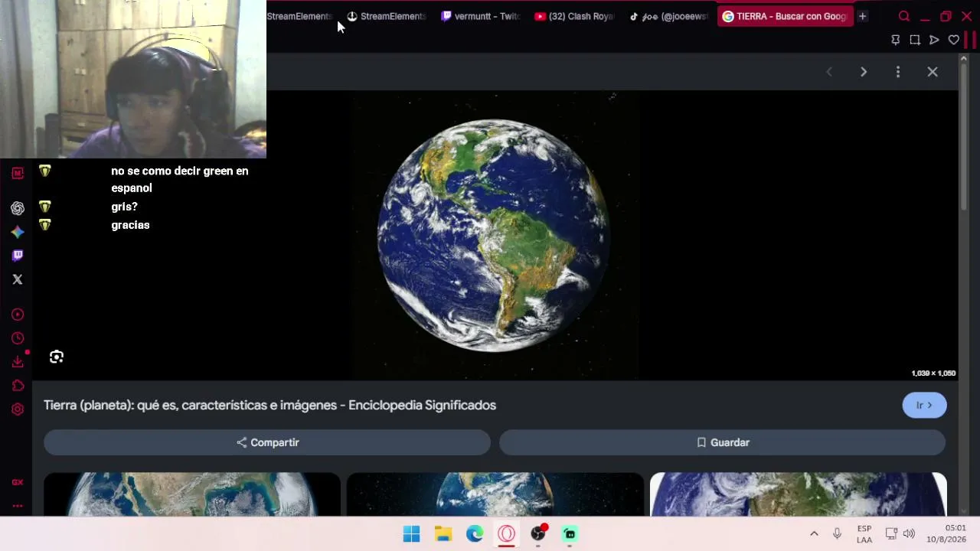Open the flow send arrow icon
Image resolution: width=980 pixels, height=551 pixels.
934,40
